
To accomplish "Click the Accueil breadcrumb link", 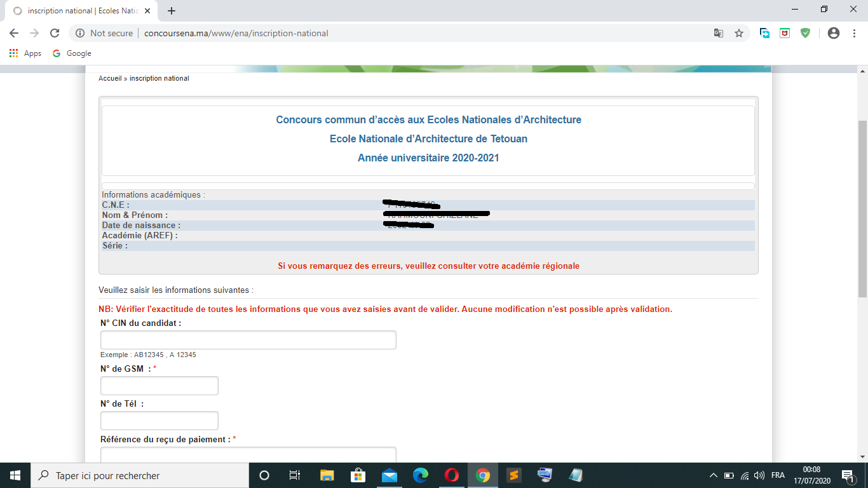I will pos(109,78).
